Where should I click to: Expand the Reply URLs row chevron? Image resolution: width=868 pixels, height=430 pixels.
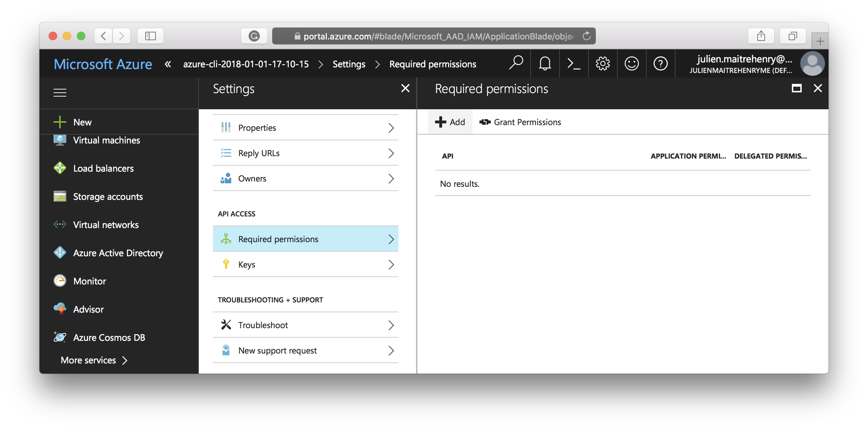(x=391, y=153)
